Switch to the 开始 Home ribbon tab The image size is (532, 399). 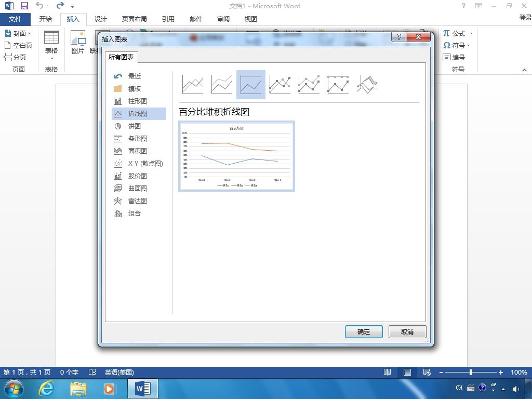coord(46,19)
